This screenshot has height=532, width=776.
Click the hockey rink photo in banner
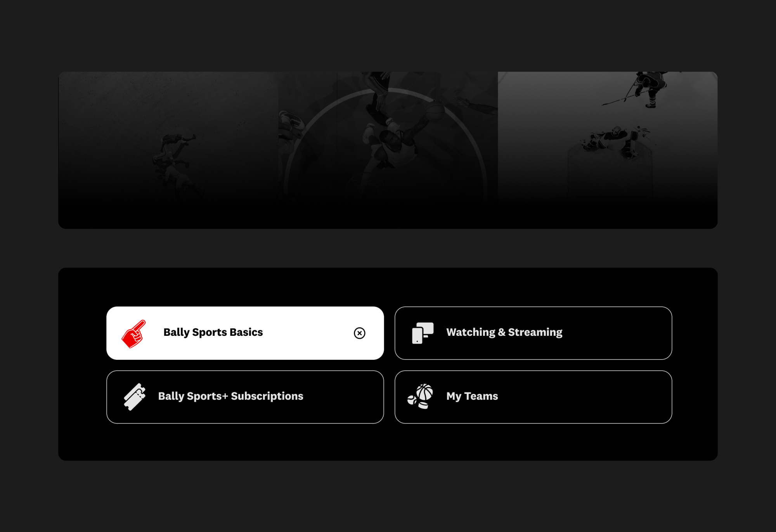coord(608,150)
